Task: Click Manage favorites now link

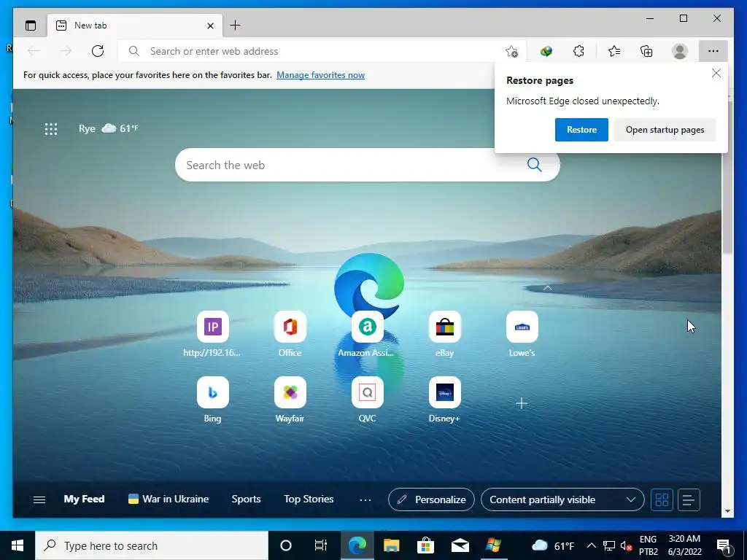Action: click(x=321, y=75)
